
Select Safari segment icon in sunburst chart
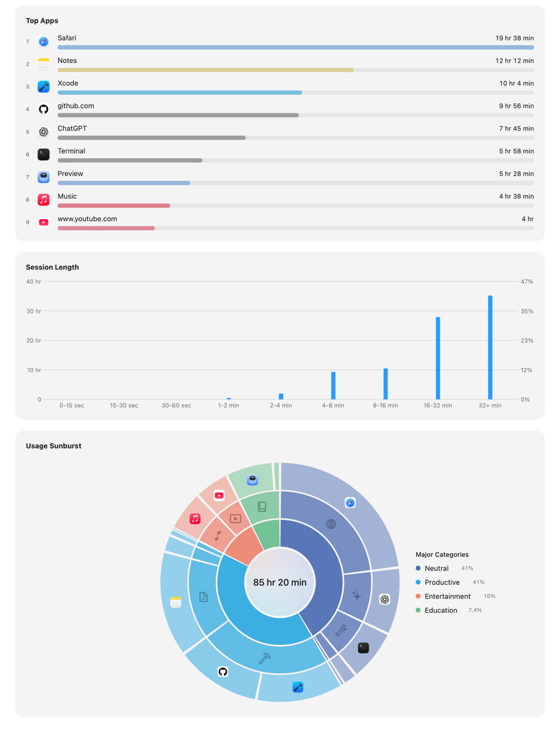[x=351, y=503]
